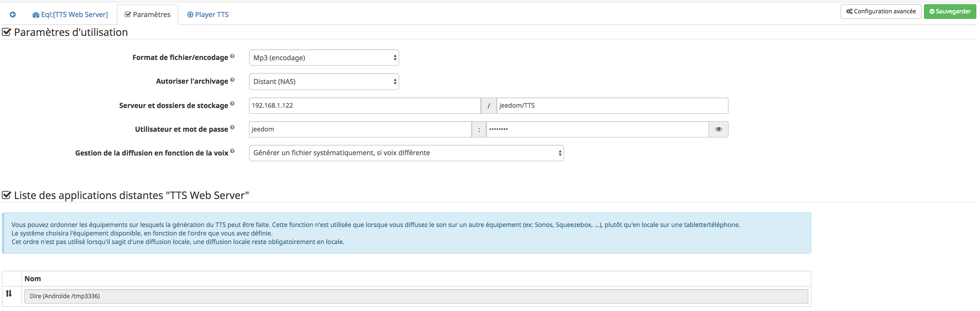Open Configuration avancée
980x311 pixels.
click(x=881, y=11)
